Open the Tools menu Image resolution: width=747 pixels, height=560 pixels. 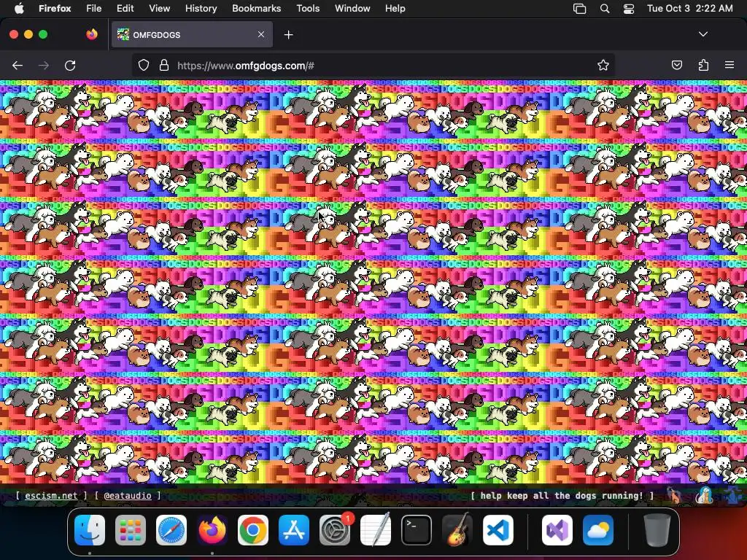(x=308, y=9)
